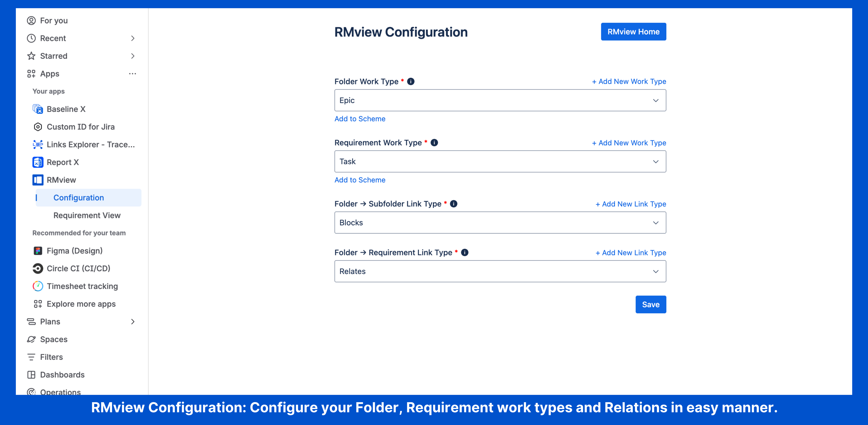
Task: Click the RMview Home button
Action: click(x=633, y=32)
